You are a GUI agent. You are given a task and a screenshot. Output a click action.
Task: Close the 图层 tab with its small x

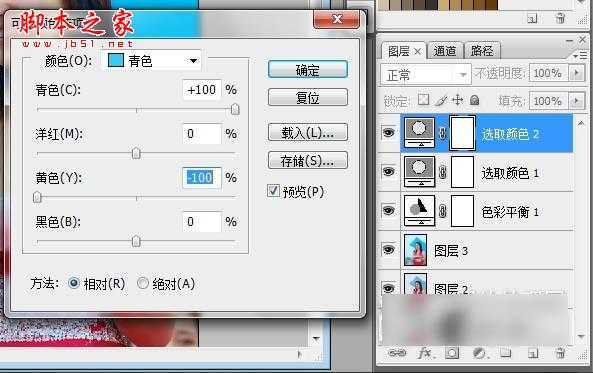click(x=418, y=51)
